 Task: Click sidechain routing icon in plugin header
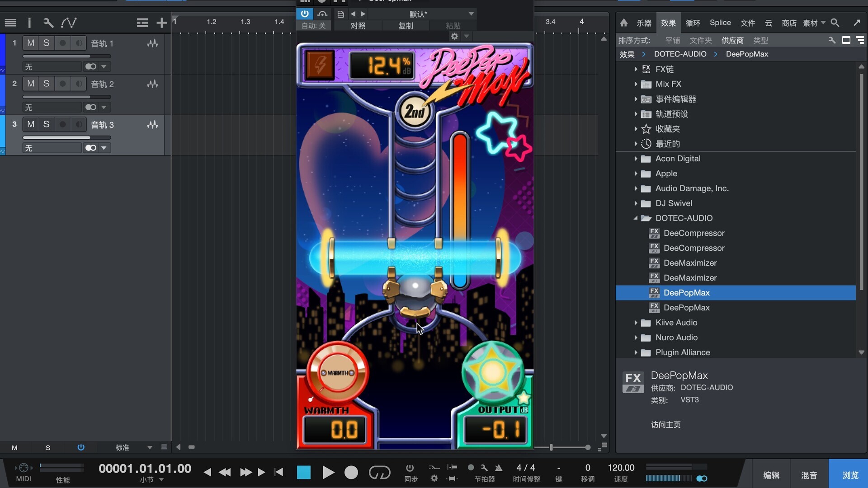click(x=322, y=14)
